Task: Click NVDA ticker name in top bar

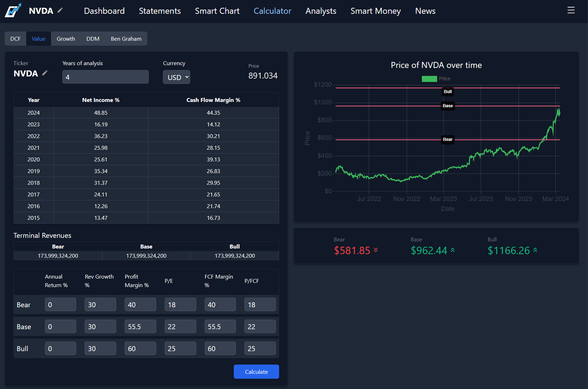Action: tap(41, 11)
